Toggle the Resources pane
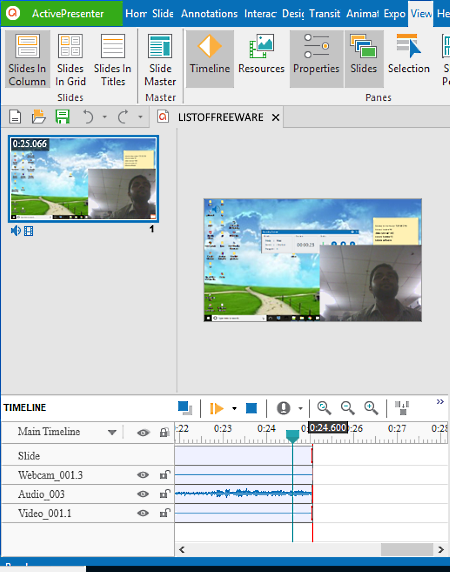The height and width of the screenshot is (572, 450). point(261,59)
